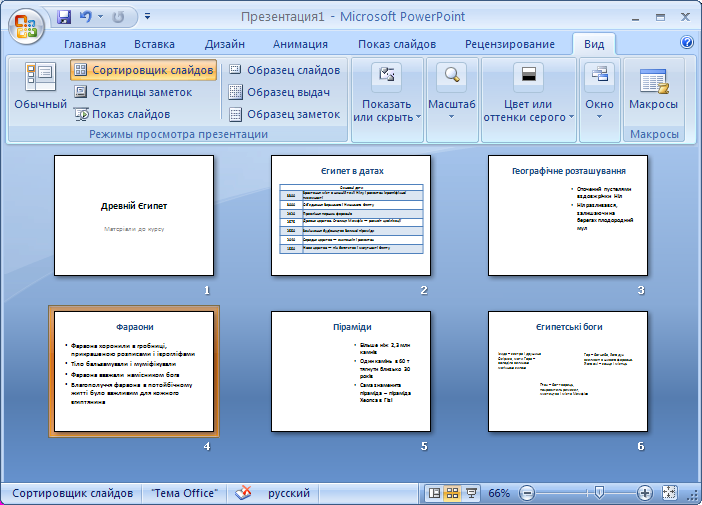Open Образец заметок master

coord(284,114)
